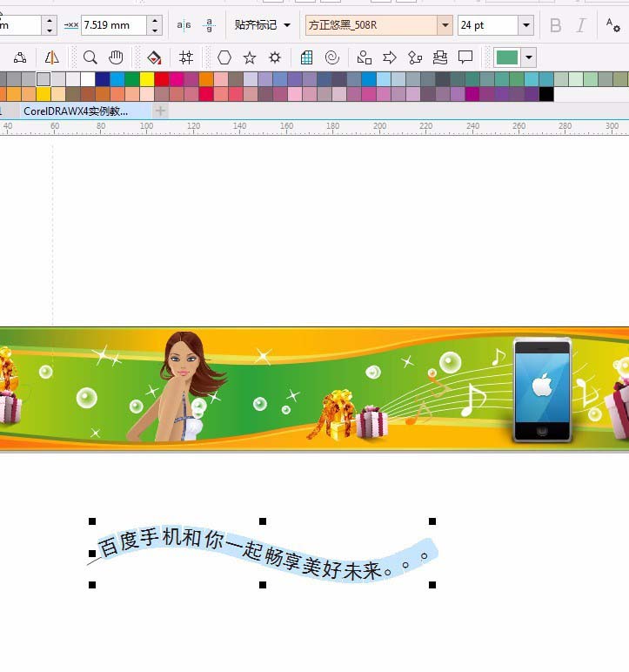Pick the orange swatch in top palette row
This screenshot has width=629, height=672.
pos(206,79)
